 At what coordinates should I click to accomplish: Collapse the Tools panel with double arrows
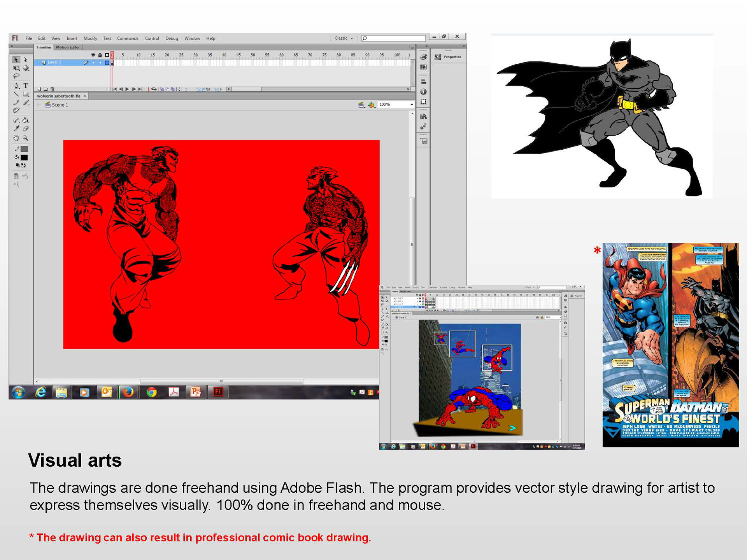coord(12,46)
